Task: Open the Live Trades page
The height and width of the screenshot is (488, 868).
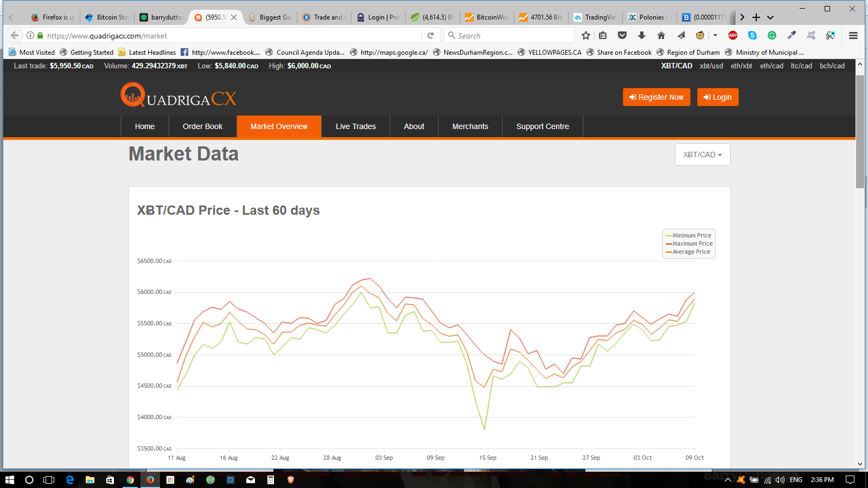Action: pyautogui.click(x=356, y=126)
